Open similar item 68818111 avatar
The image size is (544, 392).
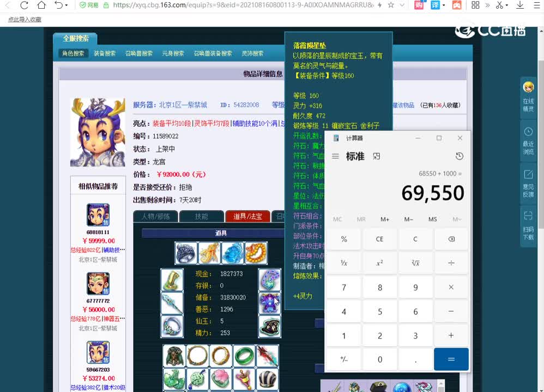(98, 215)
